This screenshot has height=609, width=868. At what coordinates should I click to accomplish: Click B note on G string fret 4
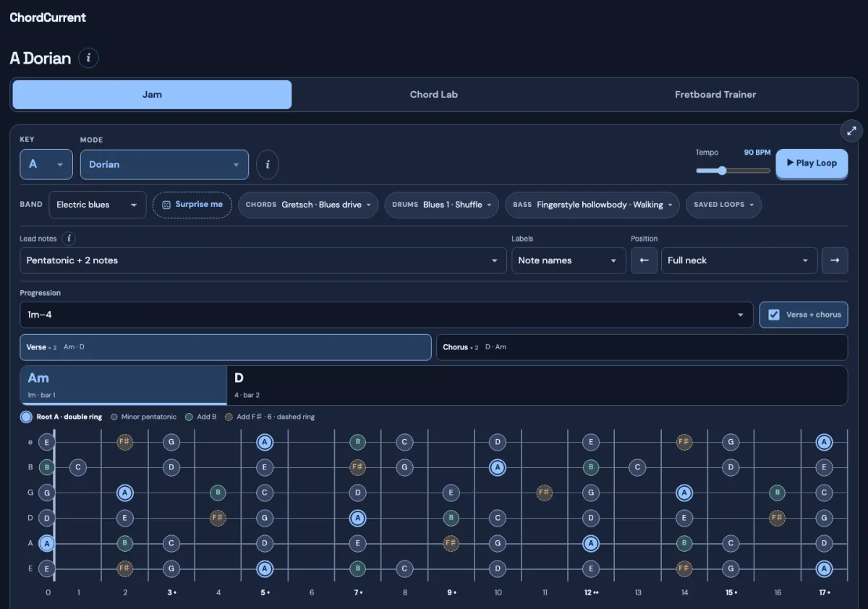click(218, 493)
